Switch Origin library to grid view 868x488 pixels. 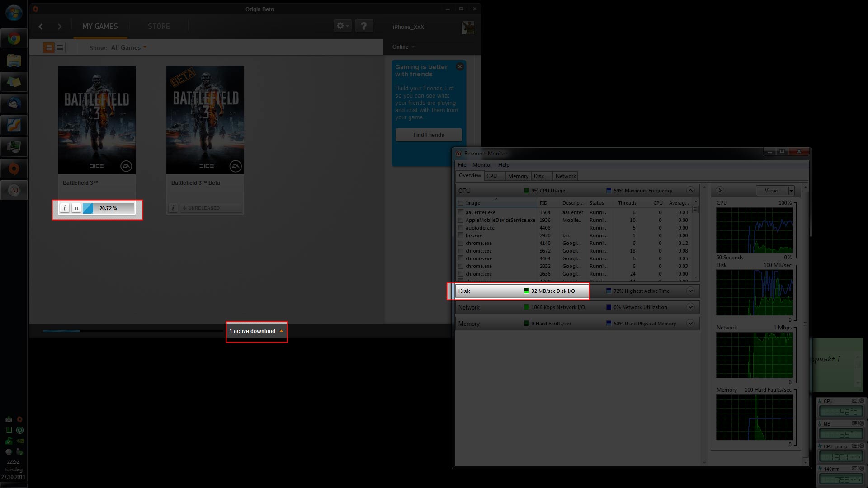click(49, 47)
